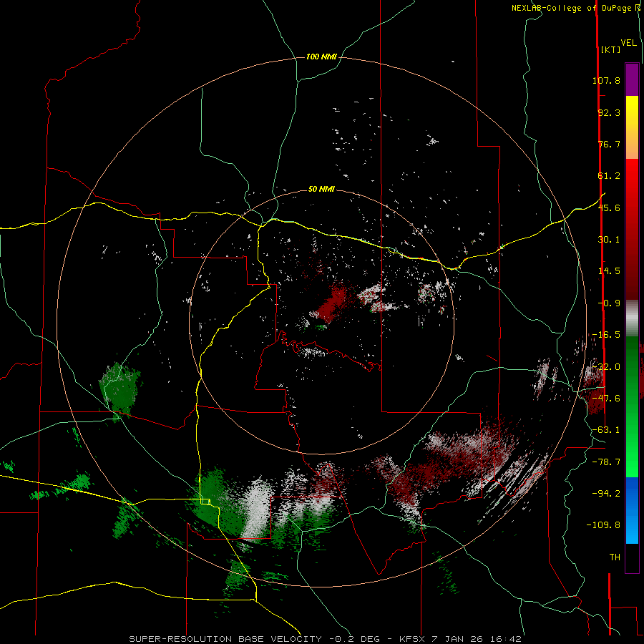Select the 45.6 scale value
644x644 pixels.
tap(609, 208)
